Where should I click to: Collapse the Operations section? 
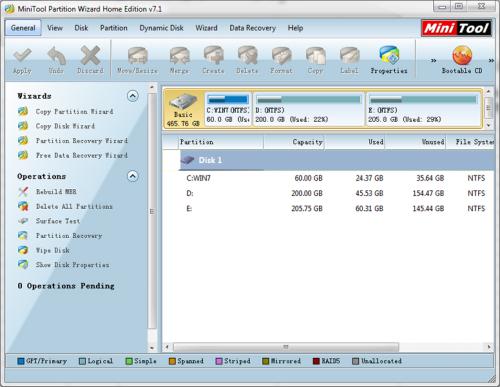point(133,176)
